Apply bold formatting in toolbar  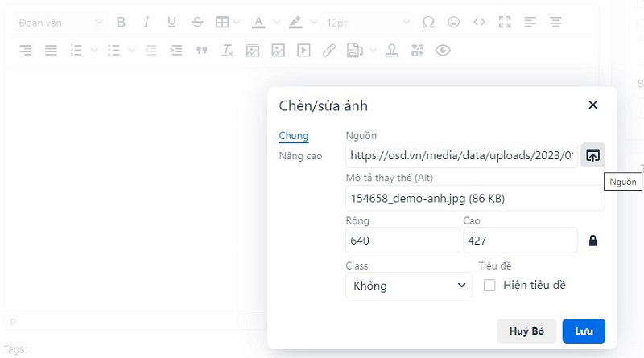121,23
